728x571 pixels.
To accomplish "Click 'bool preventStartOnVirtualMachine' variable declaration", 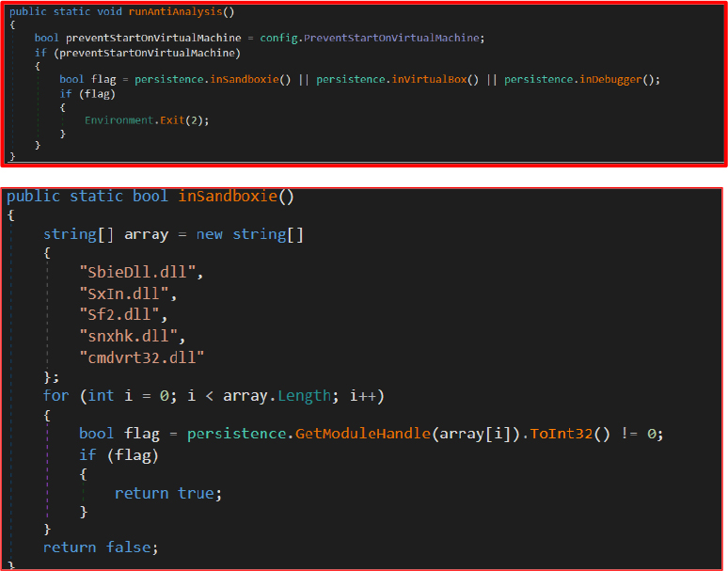I will tap(138, 38).
